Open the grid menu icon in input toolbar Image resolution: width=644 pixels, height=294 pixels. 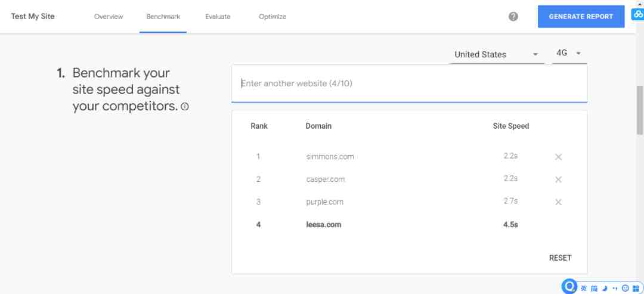(x=636, y=288)
